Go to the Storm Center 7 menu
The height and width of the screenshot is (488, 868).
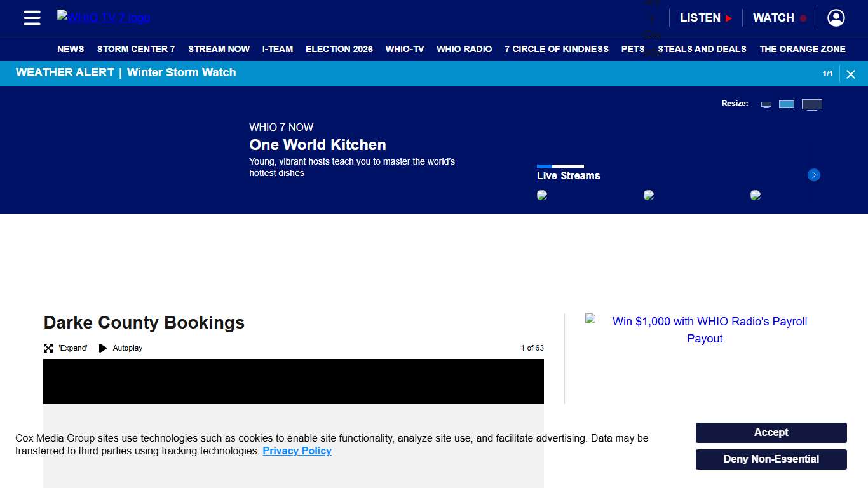click(136, 49)
